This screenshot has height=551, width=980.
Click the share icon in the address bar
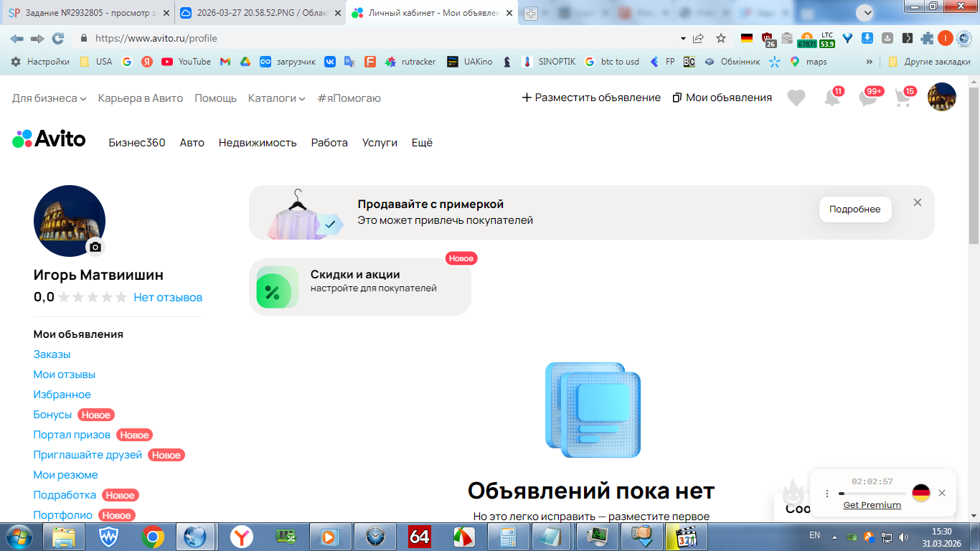(x=698, y=38)
